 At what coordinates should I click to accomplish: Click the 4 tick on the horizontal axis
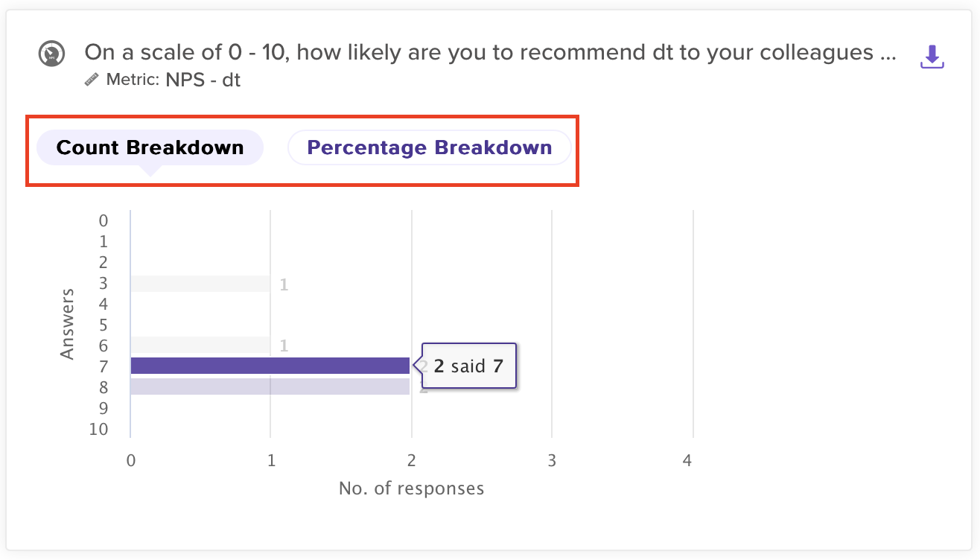687,461
